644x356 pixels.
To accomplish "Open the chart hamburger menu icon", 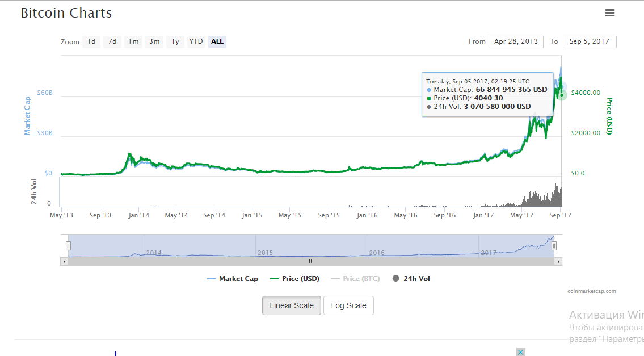I will coord(610,13).
